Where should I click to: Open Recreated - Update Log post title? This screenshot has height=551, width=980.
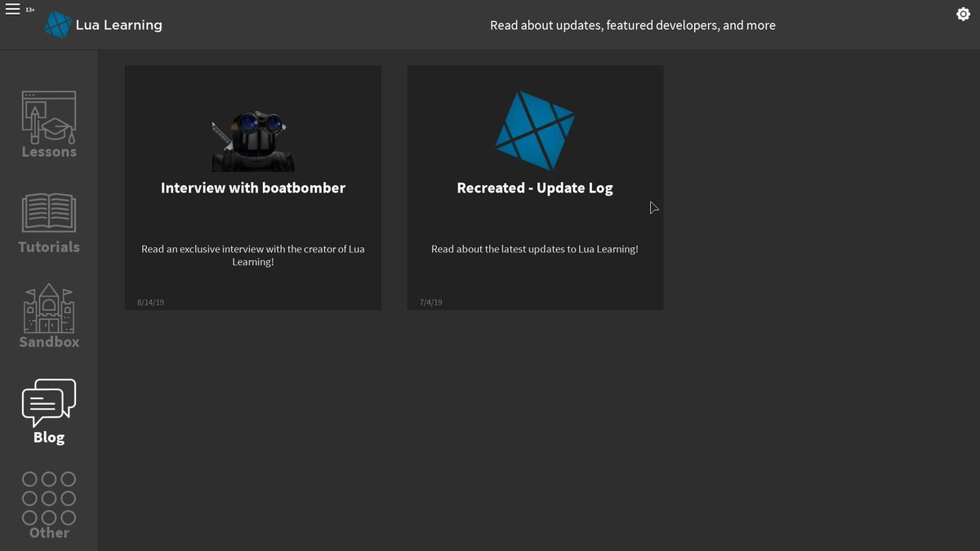(535, 188)
